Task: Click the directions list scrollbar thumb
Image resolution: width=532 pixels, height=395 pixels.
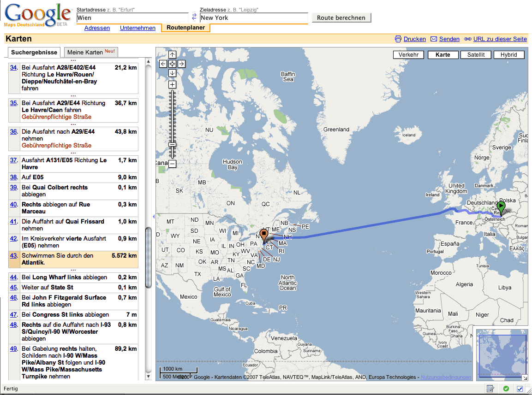Action: coord(148,258)
